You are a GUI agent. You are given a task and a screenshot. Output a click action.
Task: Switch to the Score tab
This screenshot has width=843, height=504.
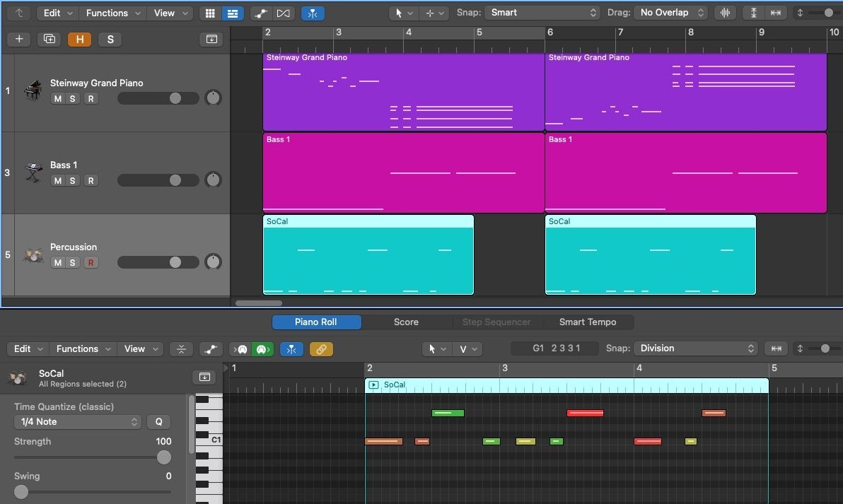[406, 322]
